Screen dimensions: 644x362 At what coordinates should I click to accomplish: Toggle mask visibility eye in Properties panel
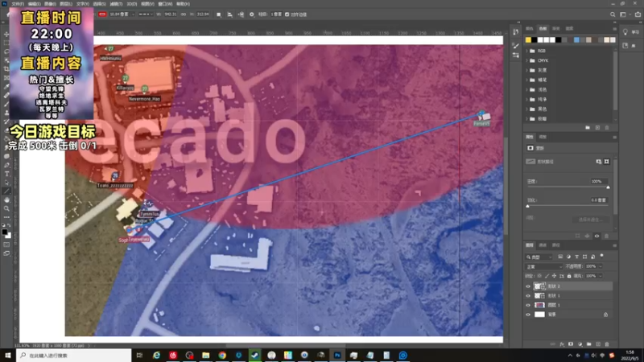coord(597,236)
